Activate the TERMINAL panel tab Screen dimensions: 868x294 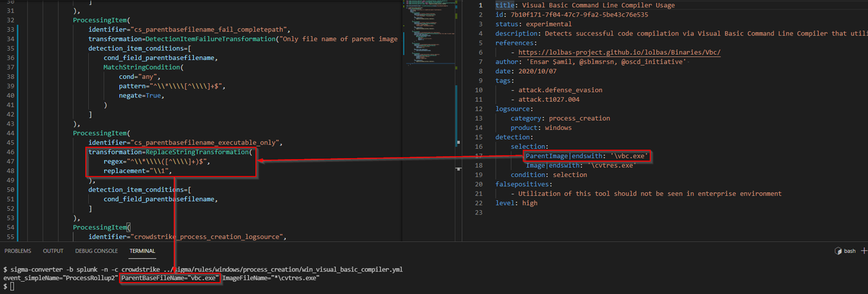point(142,251)
